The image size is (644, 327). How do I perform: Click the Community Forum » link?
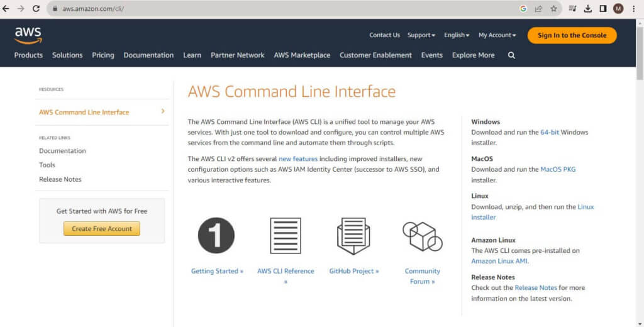[422, 276]
